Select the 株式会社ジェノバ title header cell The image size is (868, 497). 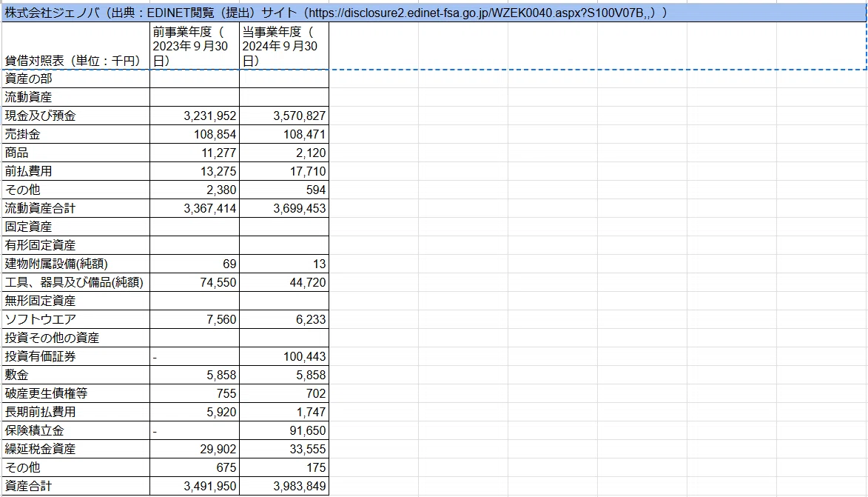coord(434,13)
